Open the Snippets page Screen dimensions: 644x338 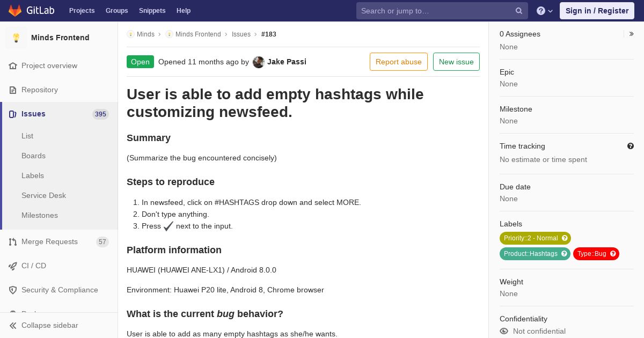pyautogui.click(x=152, y=11)
